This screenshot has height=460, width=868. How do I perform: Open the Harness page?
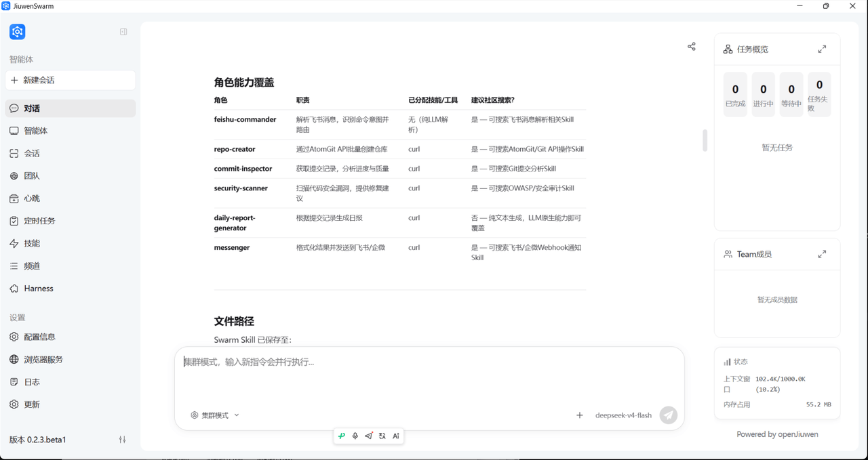[71, 288]
